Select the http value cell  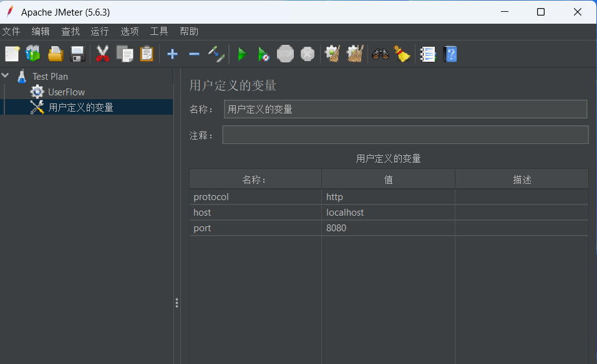coord(389,196)
